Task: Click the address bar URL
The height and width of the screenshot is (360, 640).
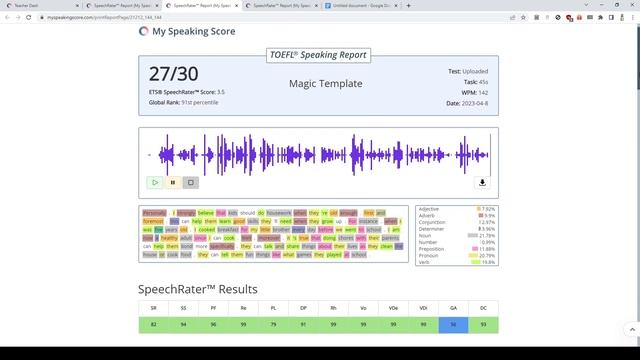Action: click(104, 18)
